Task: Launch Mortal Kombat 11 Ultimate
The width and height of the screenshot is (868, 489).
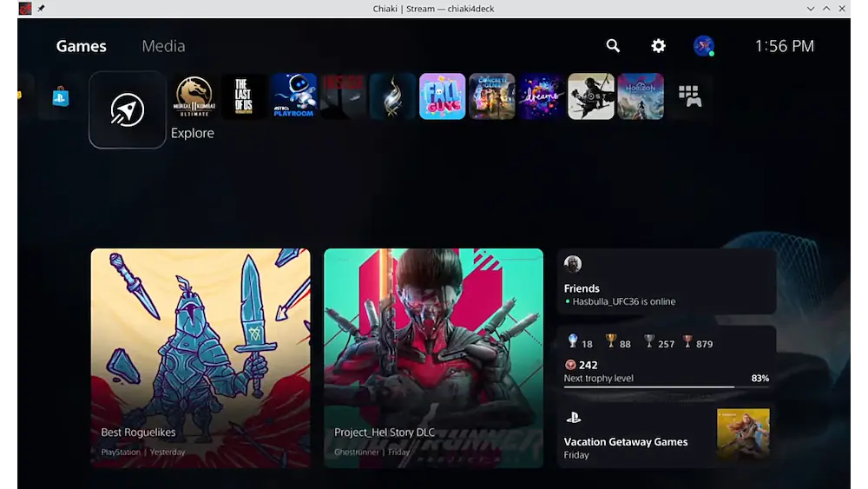Action: tap(194, 96)
